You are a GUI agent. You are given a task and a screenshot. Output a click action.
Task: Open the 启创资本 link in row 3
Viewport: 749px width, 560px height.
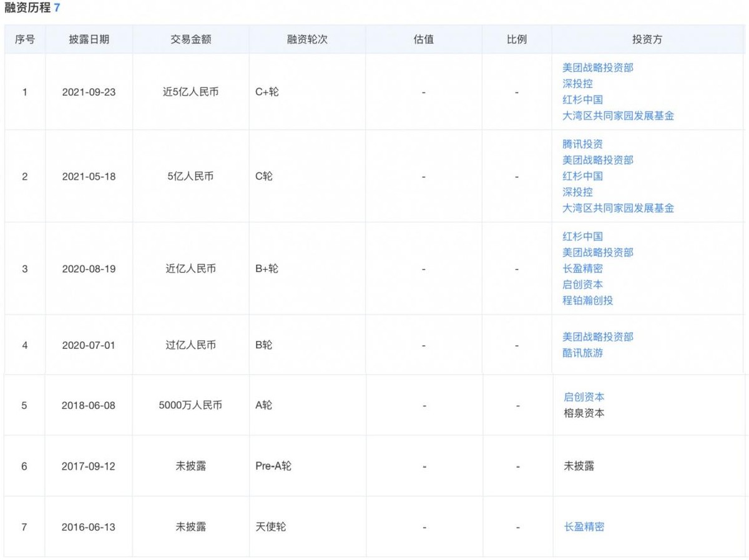pos(582,284)
